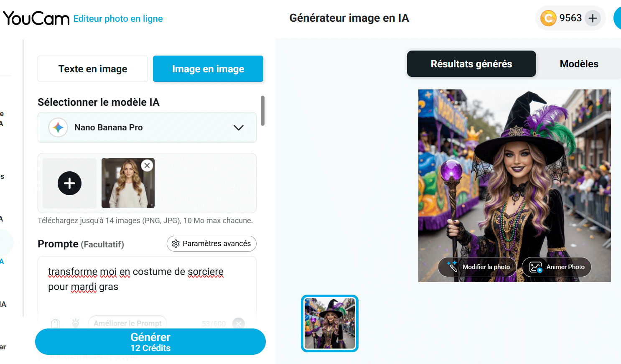This screenshot has height=364, width=621.
Task: Click the 53/600 character counter
Action: click(x=214, y=324)
